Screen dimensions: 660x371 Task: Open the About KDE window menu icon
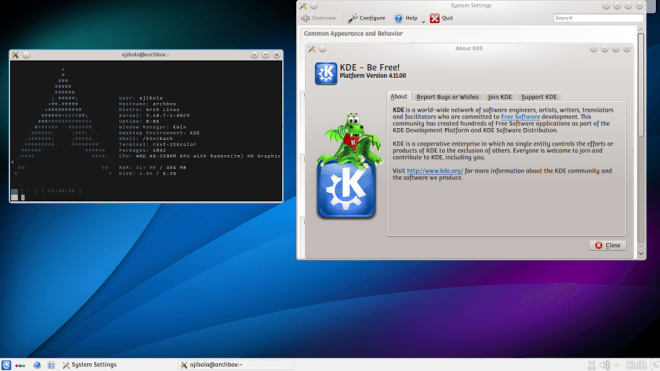(311, 49)
